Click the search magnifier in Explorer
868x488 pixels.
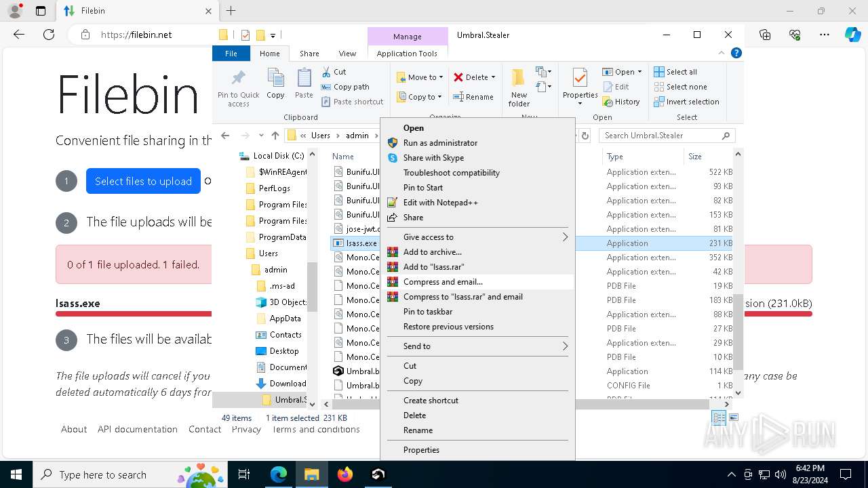pos(726,136)
